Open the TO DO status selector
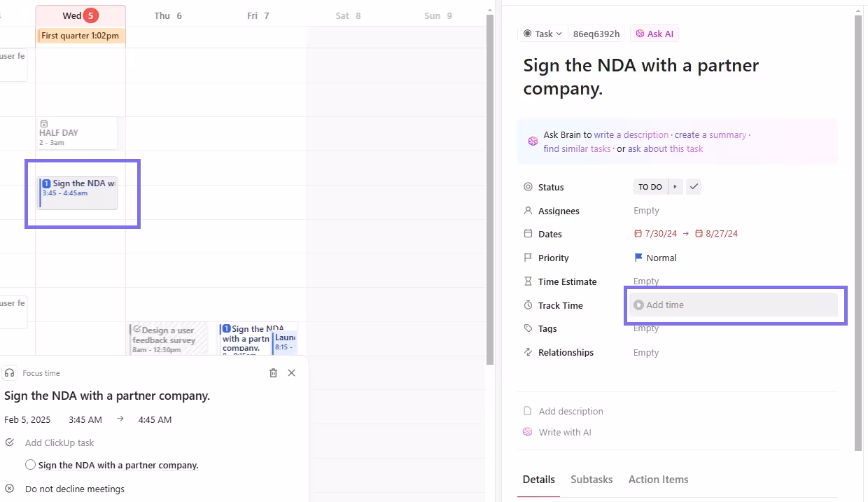The image size is (868, 502). coord(650,187)
